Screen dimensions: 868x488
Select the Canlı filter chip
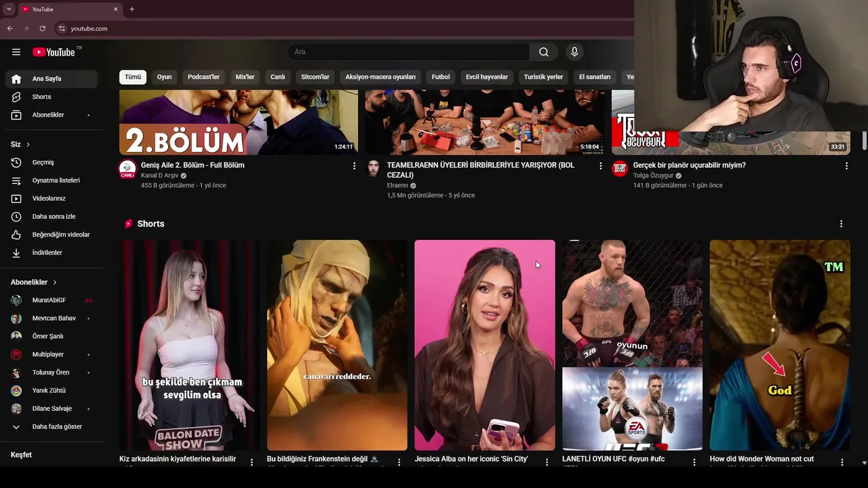(278, 77)
